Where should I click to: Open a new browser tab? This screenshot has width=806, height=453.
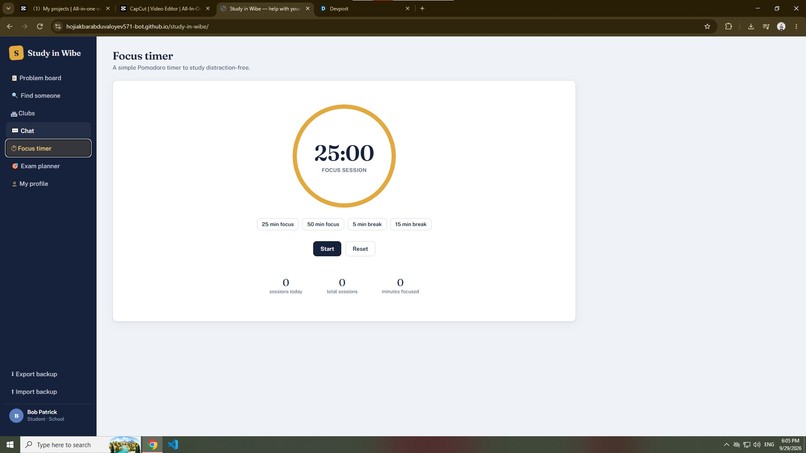click(x=422, y=8)
